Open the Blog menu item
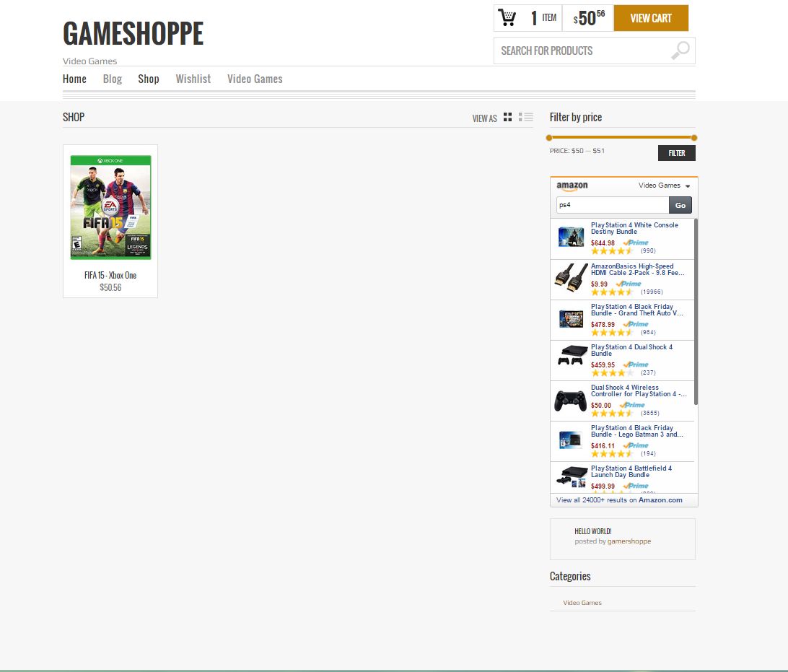This screenshot has height=672, width=788. [113, 79]
